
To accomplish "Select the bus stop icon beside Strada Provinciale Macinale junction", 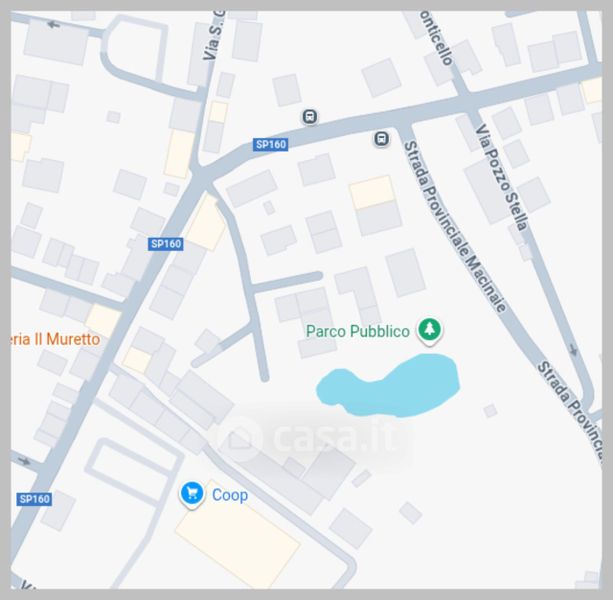I will point(382,139).
